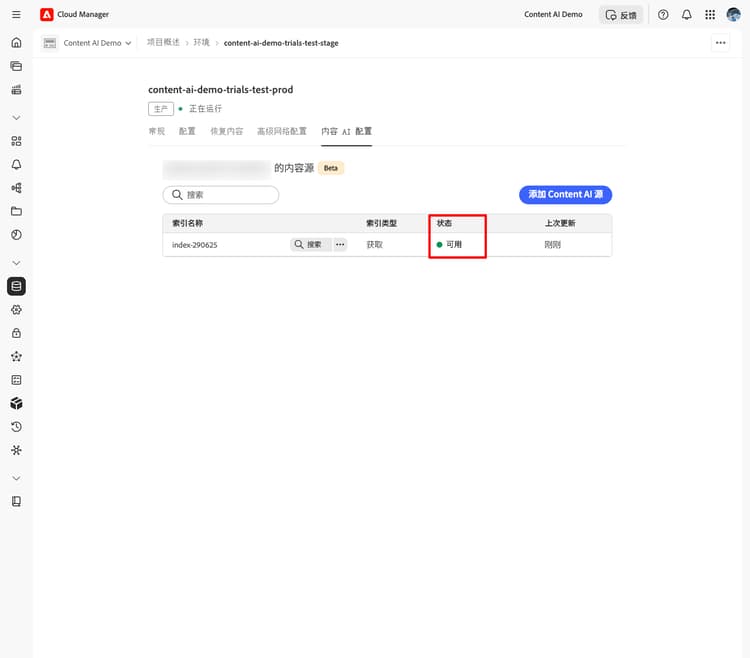Open the stacked cards sidebar icon
750x658 pixels.
click(x=16, y=66)
